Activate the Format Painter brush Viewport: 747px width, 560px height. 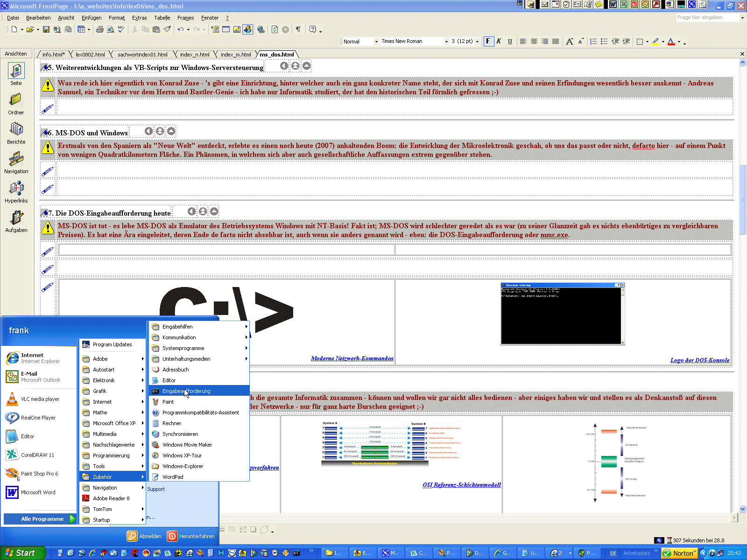point(167,29)
